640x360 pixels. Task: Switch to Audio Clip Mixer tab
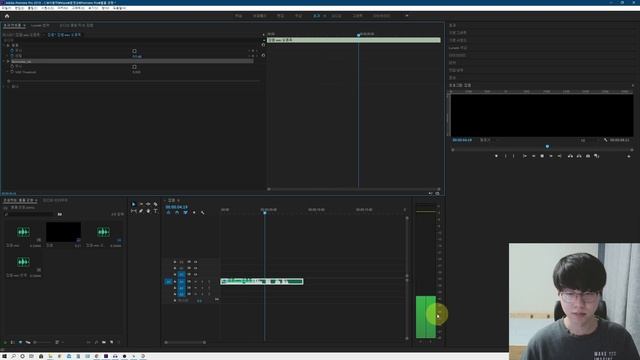[x=76, y=25]
